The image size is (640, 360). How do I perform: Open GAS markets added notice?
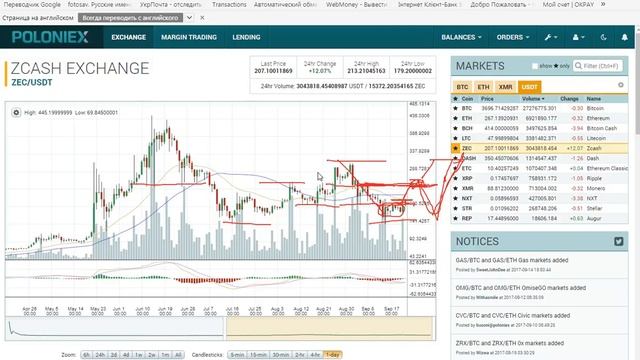[512, 260]
